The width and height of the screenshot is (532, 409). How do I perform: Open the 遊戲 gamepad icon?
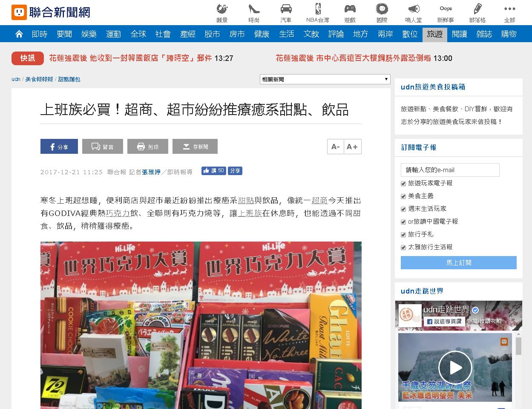pos(350,13)
